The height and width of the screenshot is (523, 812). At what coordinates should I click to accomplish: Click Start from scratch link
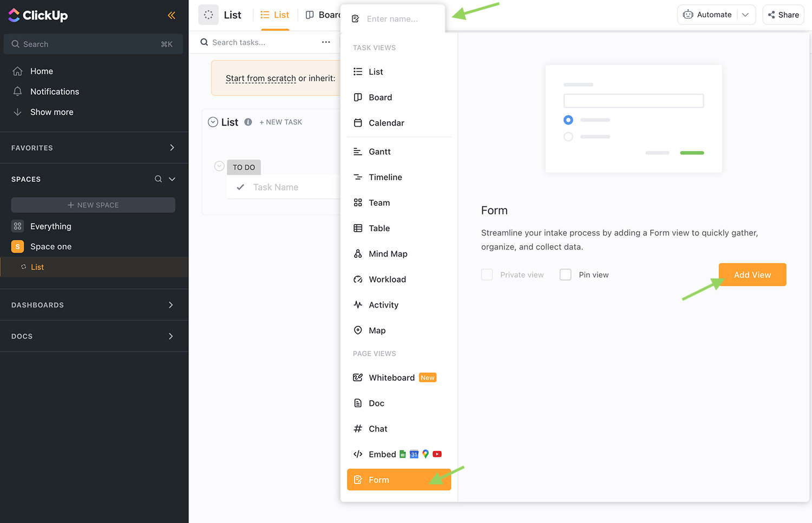tap(260, 78)
